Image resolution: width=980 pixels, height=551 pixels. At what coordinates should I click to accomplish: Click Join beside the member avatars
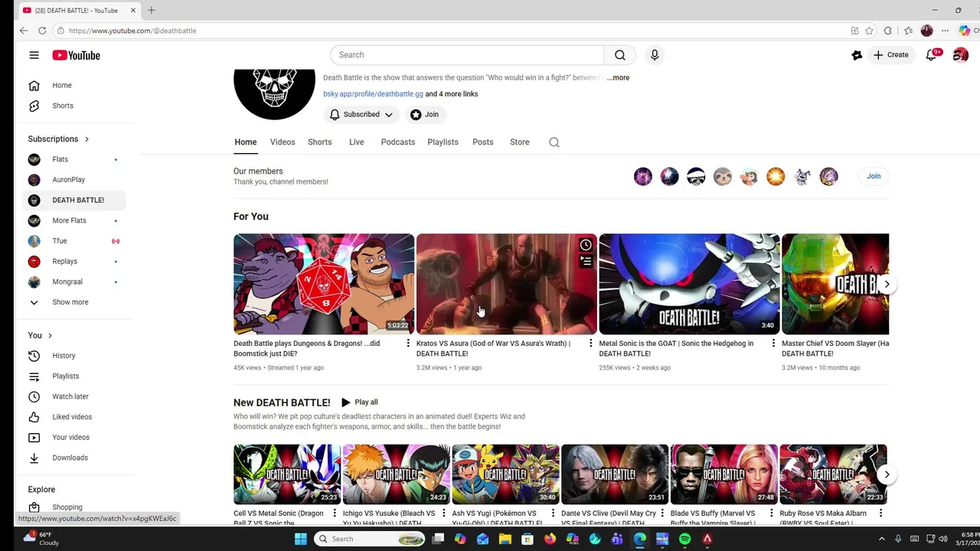point(874,176)
